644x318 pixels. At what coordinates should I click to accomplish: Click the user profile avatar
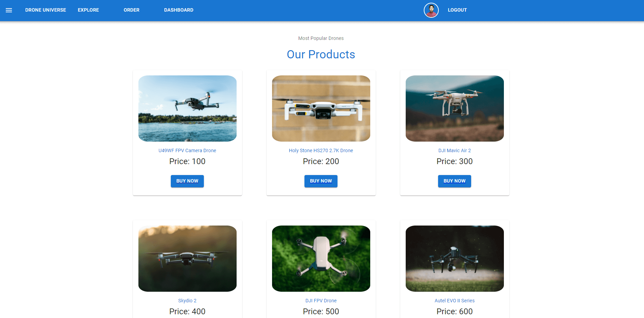(x=431, y=10)
